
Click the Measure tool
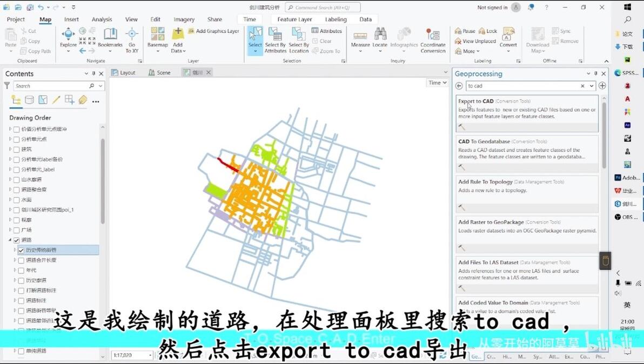360,40
